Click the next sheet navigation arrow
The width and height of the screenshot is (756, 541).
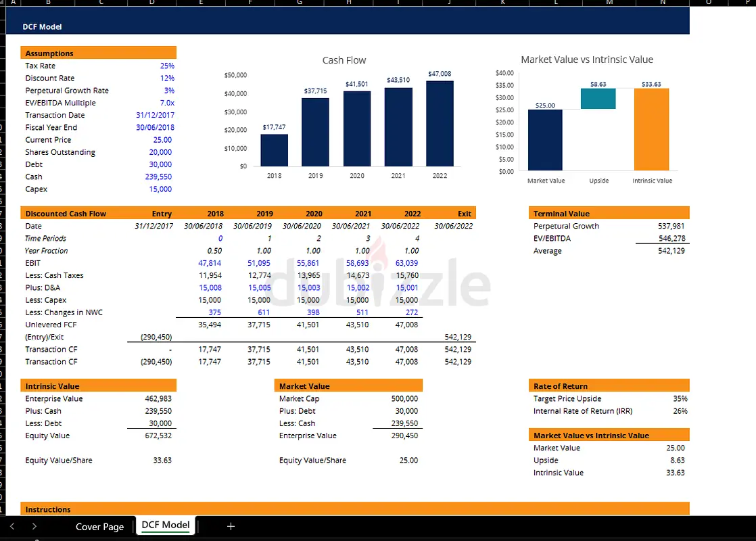pos(34,526)
